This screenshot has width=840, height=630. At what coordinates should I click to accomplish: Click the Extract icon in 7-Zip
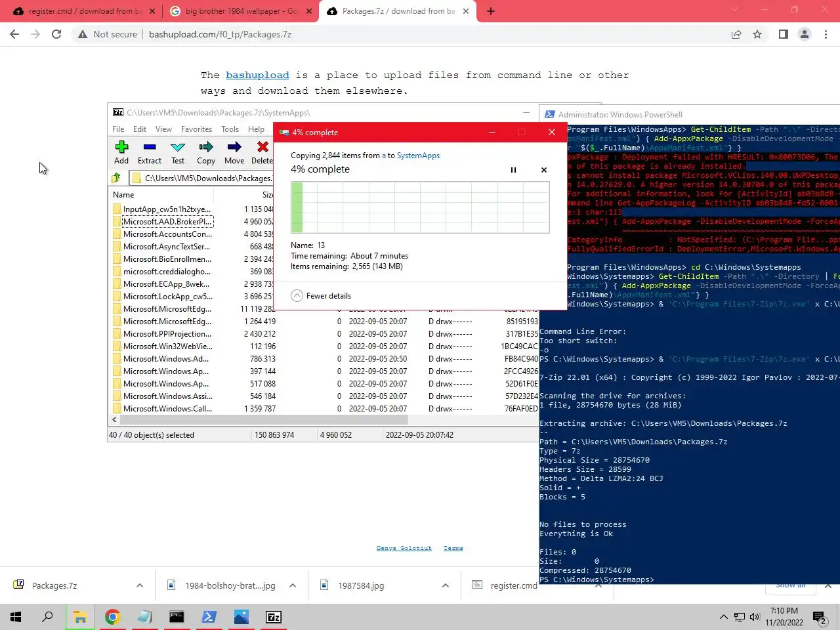150,152
